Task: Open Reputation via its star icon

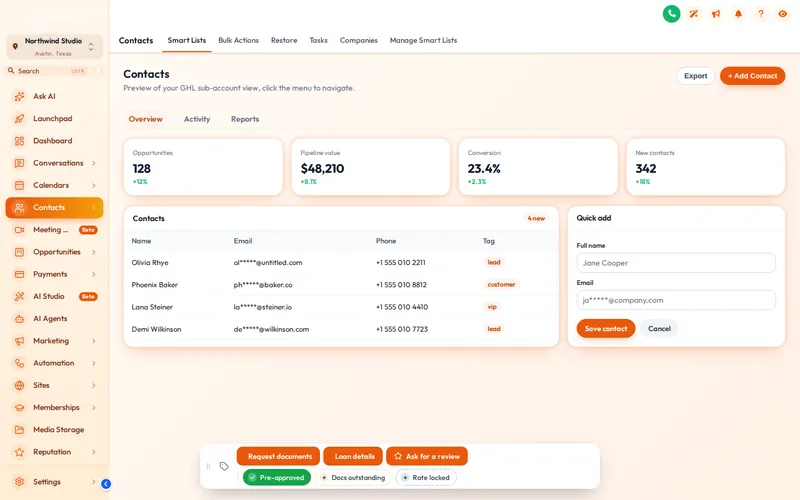Action: tap(19, 452)
